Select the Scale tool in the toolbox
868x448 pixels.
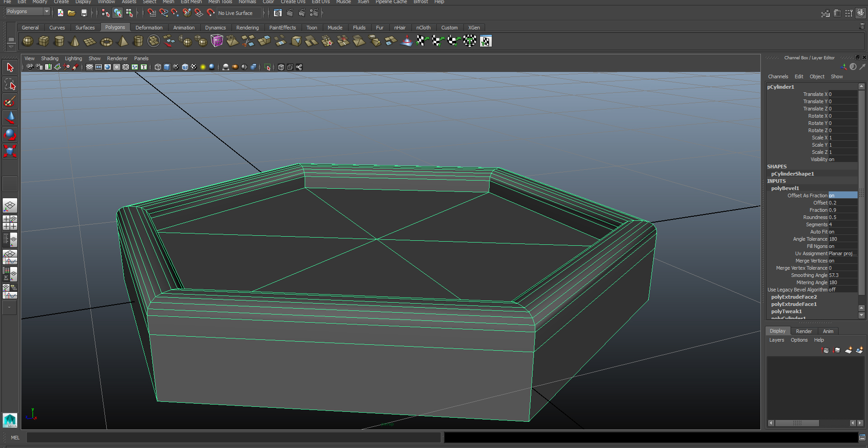[9, 151]
